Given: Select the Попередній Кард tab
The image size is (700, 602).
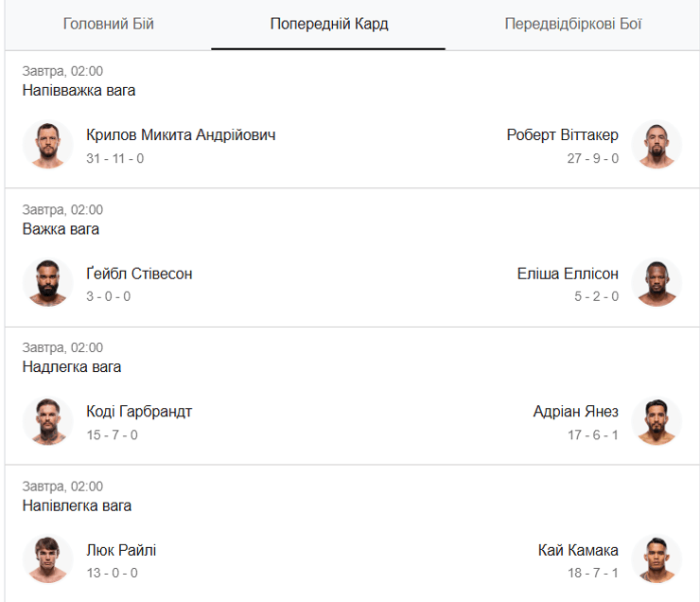Looking at the screenshot, I should pos(328,24).
